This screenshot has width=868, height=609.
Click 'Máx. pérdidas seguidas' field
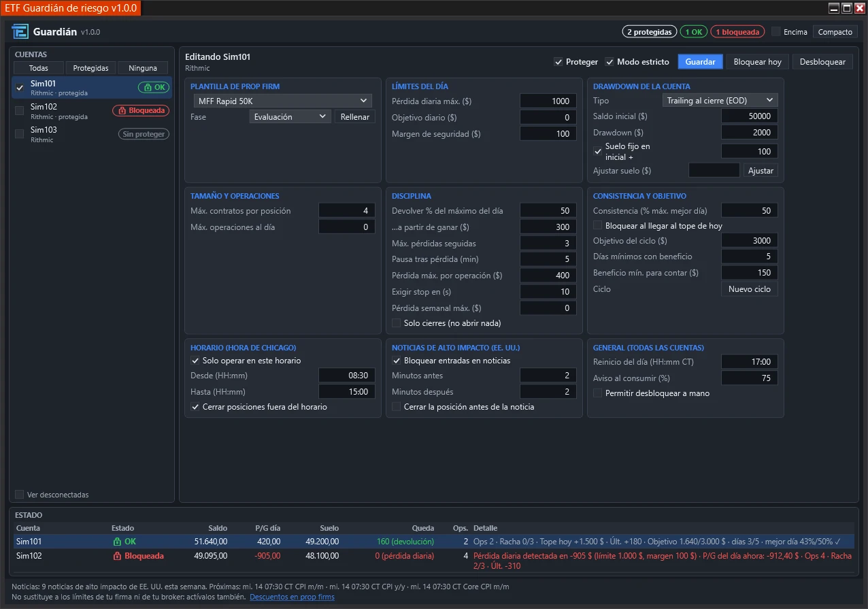click(548, 243)
